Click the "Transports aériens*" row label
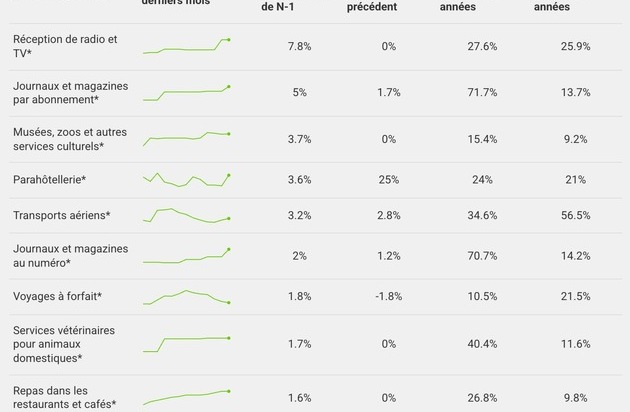 point(61,215)
